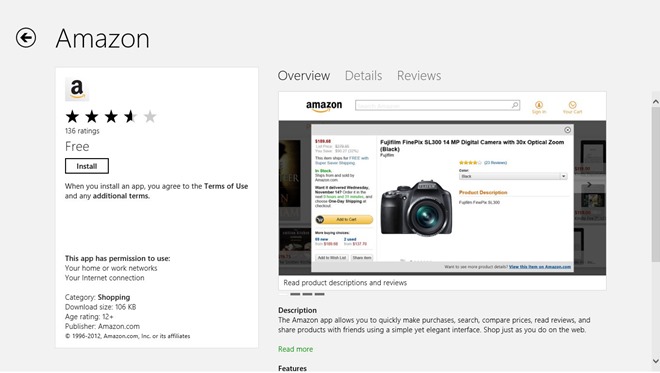Open the Terms of Use link

(226, 186)
